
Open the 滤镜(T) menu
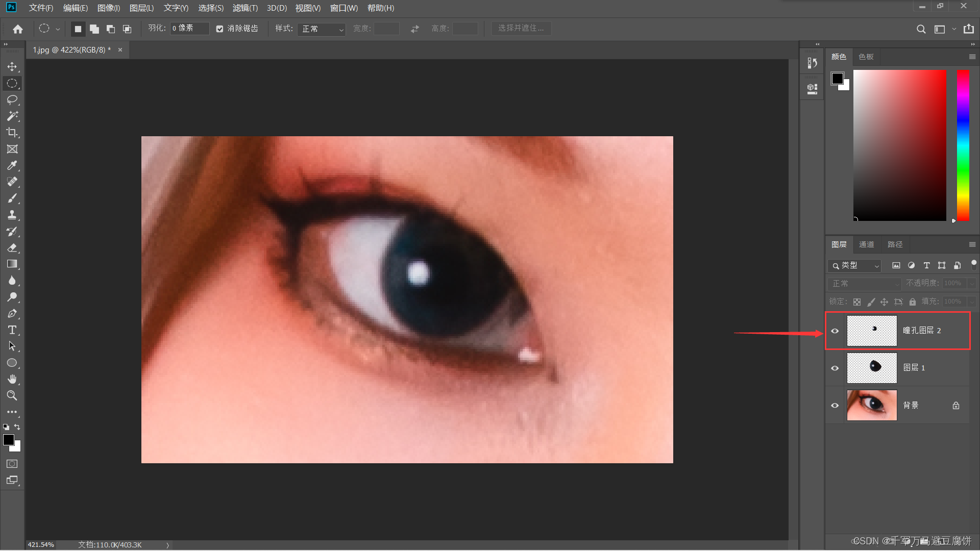(245, 8)
